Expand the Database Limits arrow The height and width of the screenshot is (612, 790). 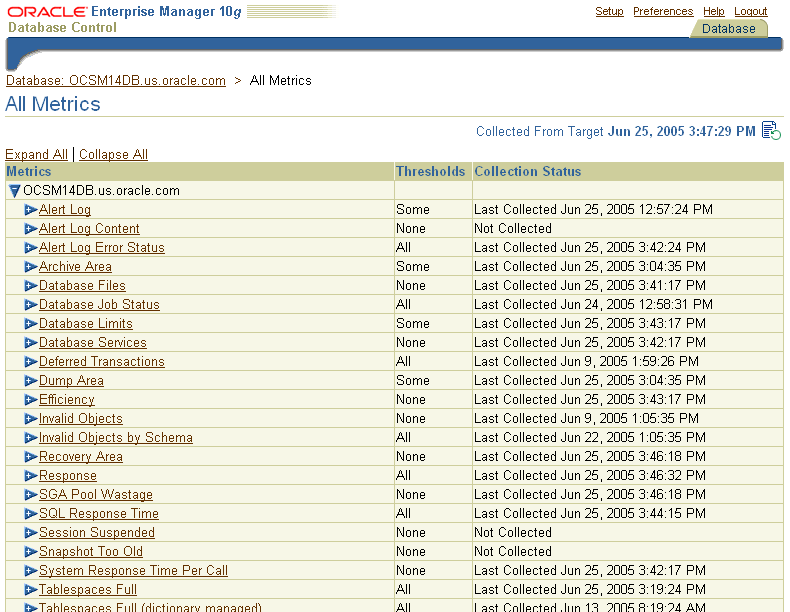[x=31, y=323]
